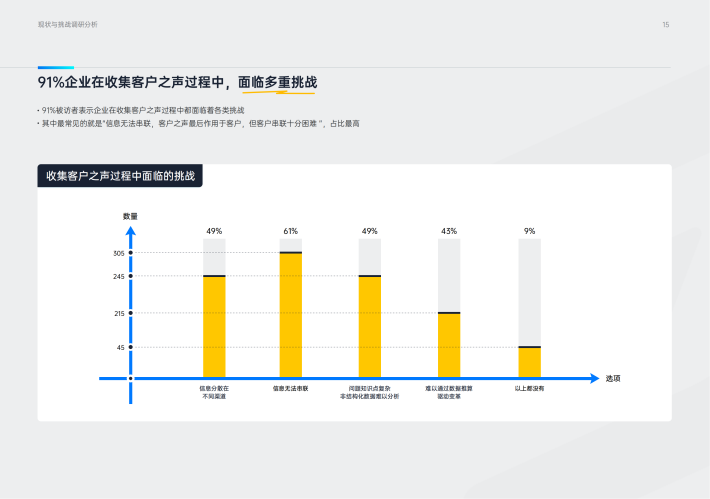Click the 选项 label at the axis end
The width and height of the screenshot is (710, 499).
pyautogui.click(x=612, y=378)
